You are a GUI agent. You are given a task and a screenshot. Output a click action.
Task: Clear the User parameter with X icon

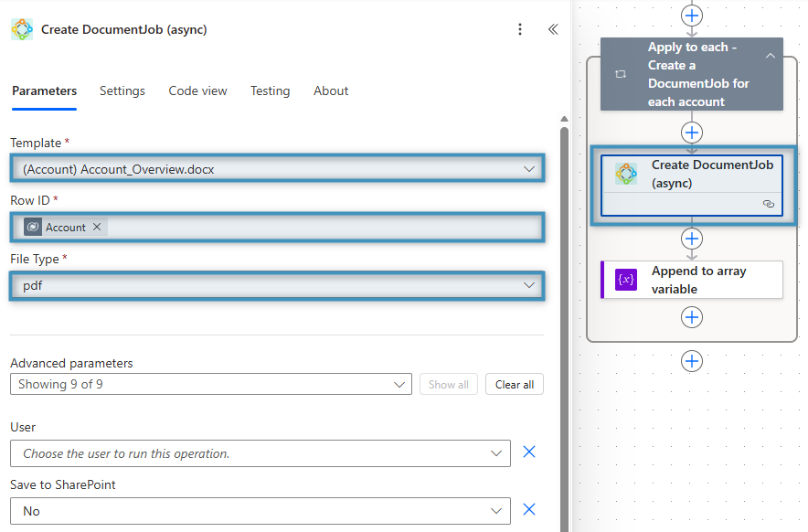tap(528, 452)
